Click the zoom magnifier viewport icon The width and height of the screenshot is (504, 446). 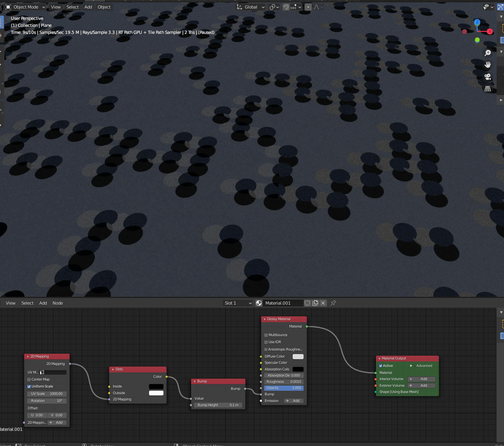(x=488, y=53)
